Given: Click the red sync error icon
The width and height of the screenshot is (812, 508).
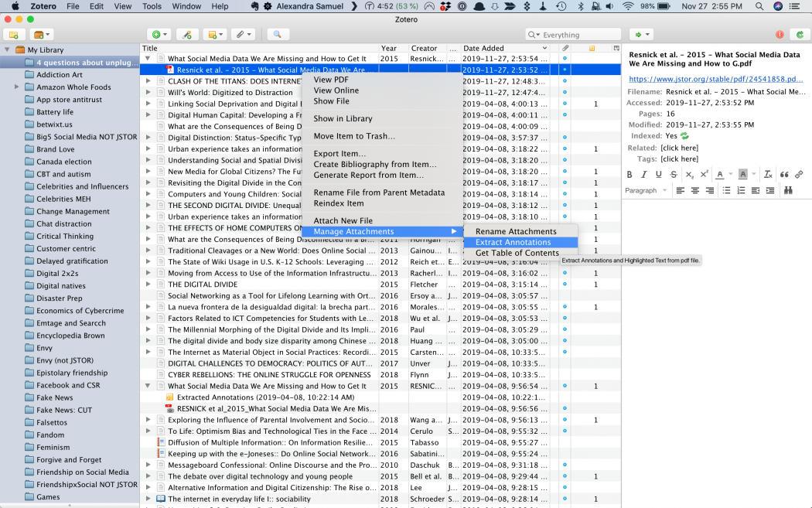Looking at the screenshot, I should 780,35.
